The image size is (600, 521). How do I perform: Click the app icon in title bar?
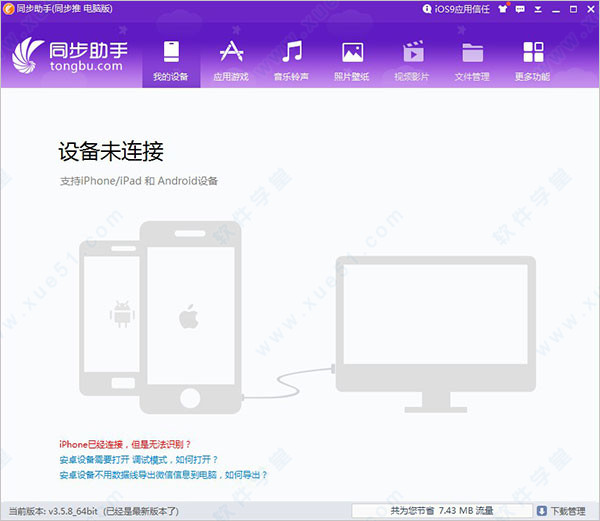[x=8, y=9]
